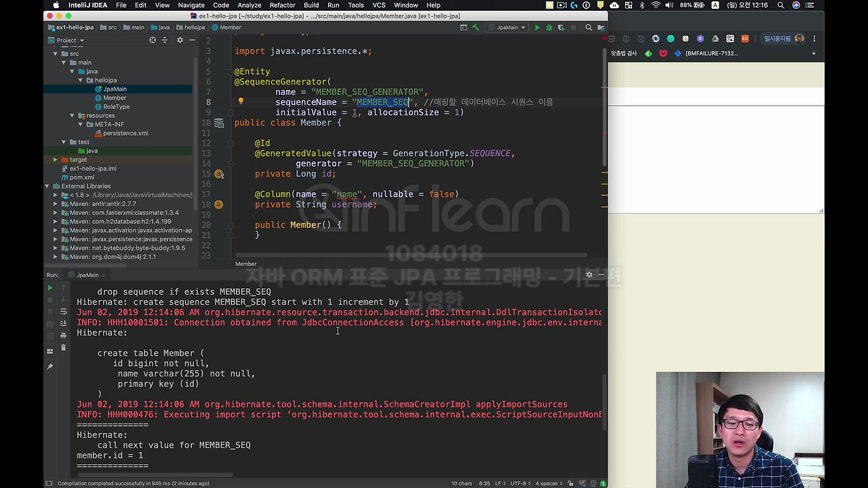Screen dimensions: 868x488
Task: Rerun JpaMain in the Run panel
Action: point(50,288)
